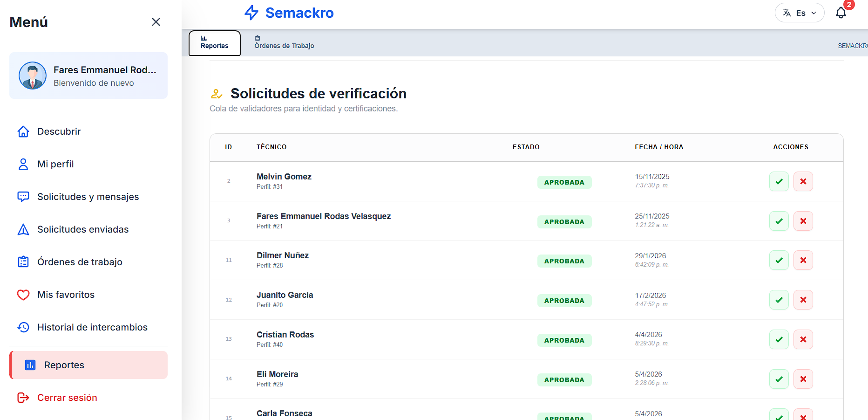
Task: Close the Menú sidebar
Action: pyautogui.click(x=156, y=22)
